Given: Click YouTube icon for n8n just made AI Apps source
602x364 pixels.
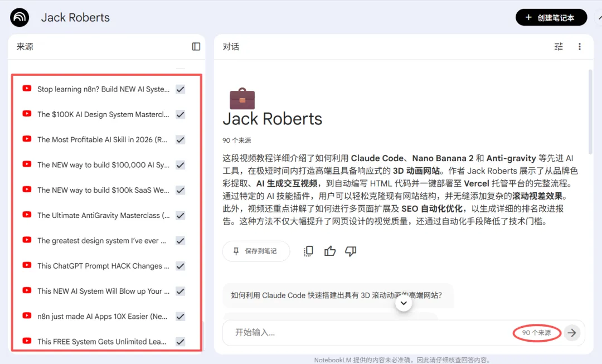Looking at the screenshot, I should tap(27, 316).
